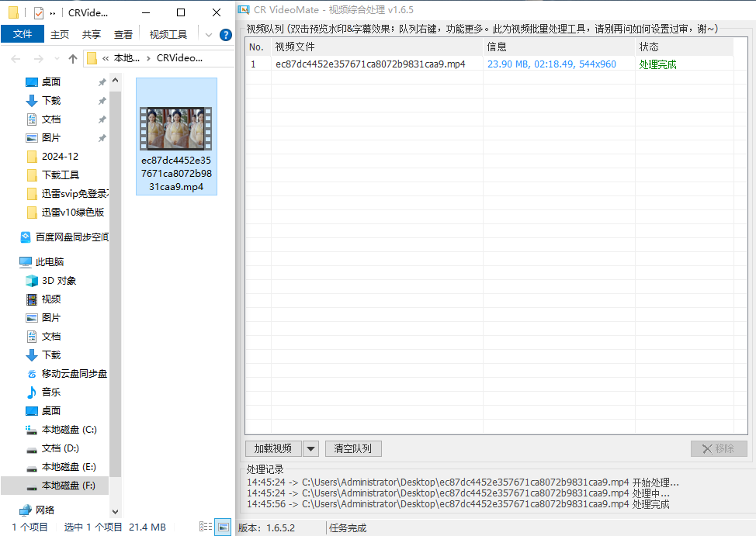756x536 pixels.
Task: Click the 状态 column header
Action: 684,47
